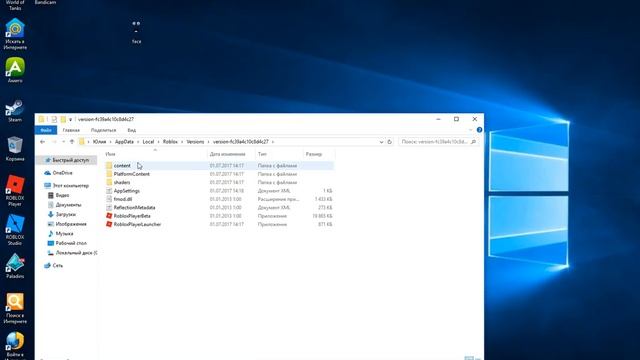640x360 pixels.
Task: Open the ROBLOX Studio desktop shortcut
Action: click(x=15, y=230)
